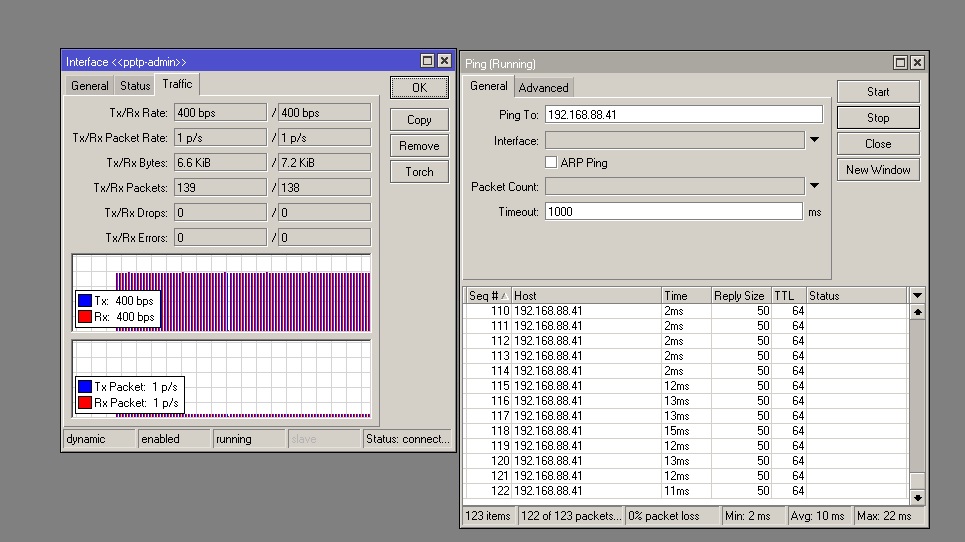
Task: Stop the running ping
Action: tap(878, 118)
